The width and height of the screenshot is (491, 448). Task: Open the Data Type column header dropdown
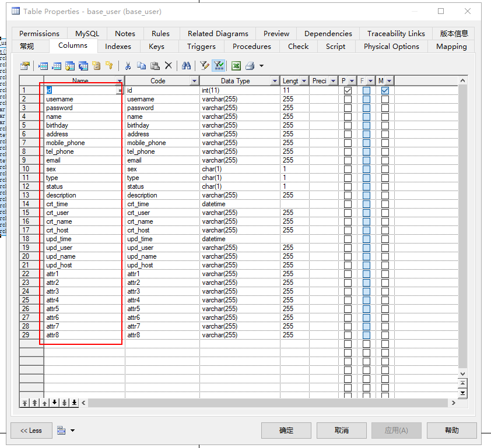276,80
